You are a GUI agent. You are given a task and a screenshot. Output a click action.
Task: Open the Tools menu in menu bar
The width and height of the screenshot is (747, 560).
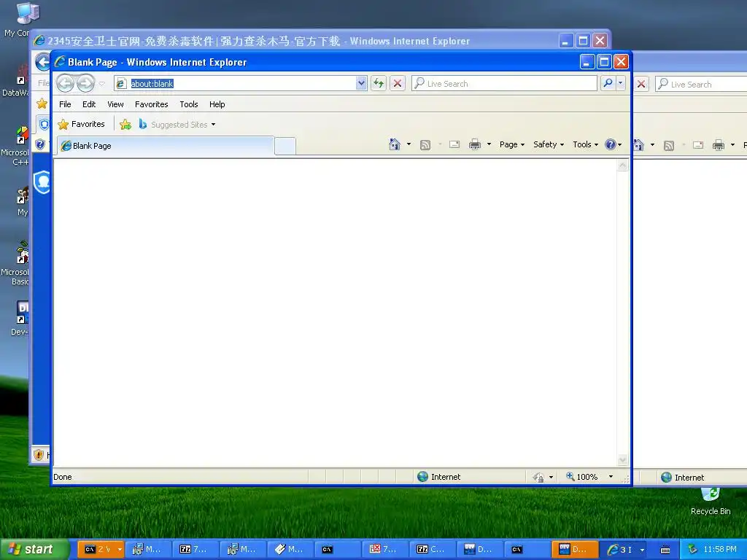pyautogui.click(x=189, y=104)
